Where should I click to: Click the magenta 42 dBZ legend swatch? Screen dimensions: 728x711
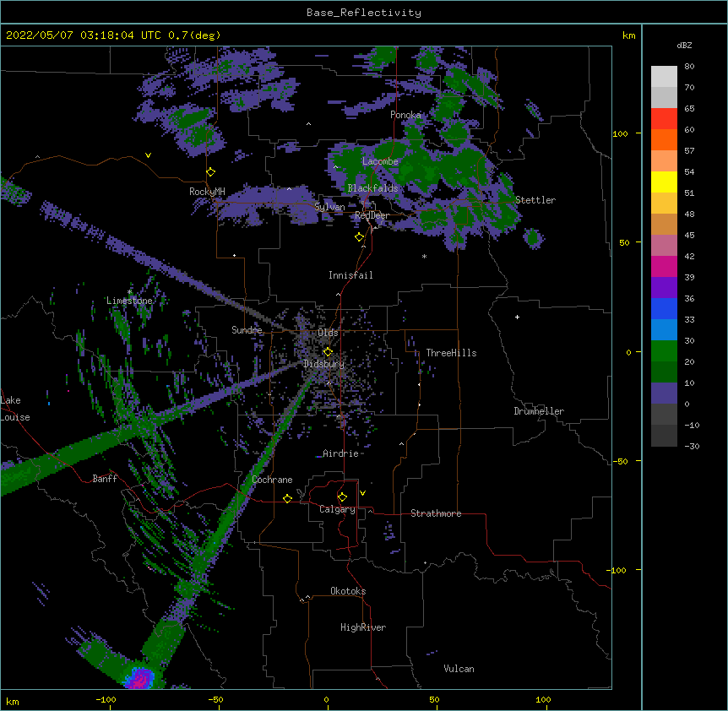[664, 266]
